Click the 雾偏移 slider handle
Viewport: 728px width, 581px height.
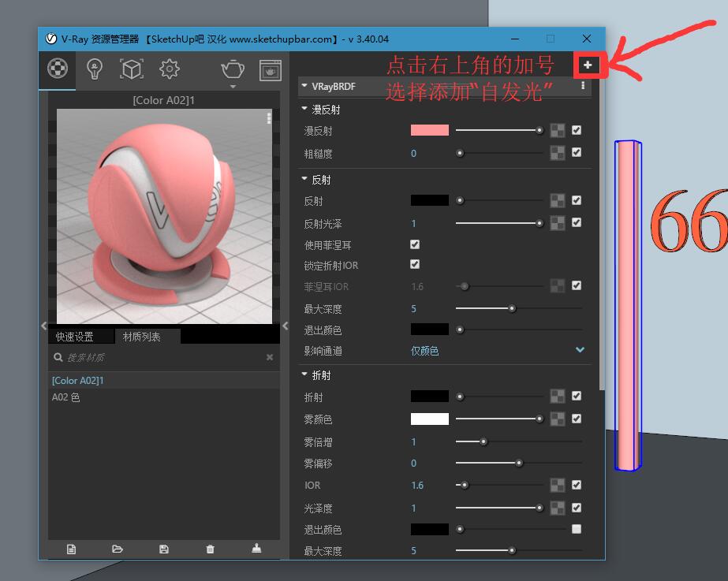[x=519, y=463]
